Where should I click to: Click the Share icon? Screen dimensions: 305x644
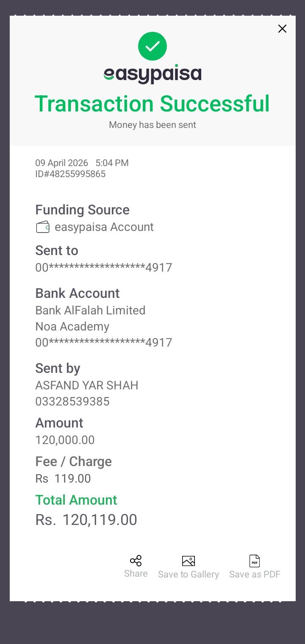[136, 561]
